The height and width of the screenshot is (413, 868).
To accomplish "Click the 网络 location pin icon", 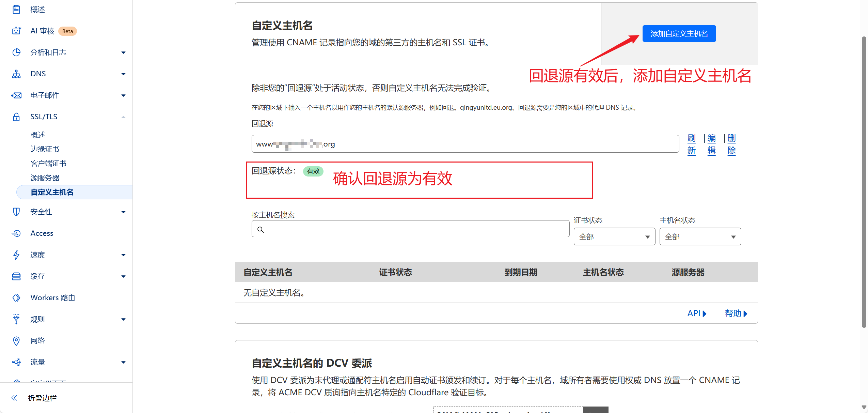I will pos(16,341).
